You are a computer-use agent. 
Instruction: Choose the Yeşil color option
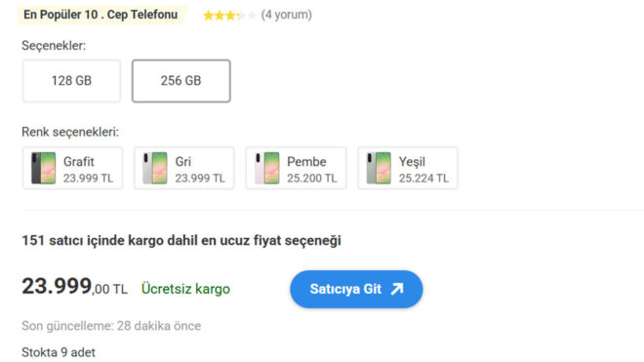coord(408,168)
